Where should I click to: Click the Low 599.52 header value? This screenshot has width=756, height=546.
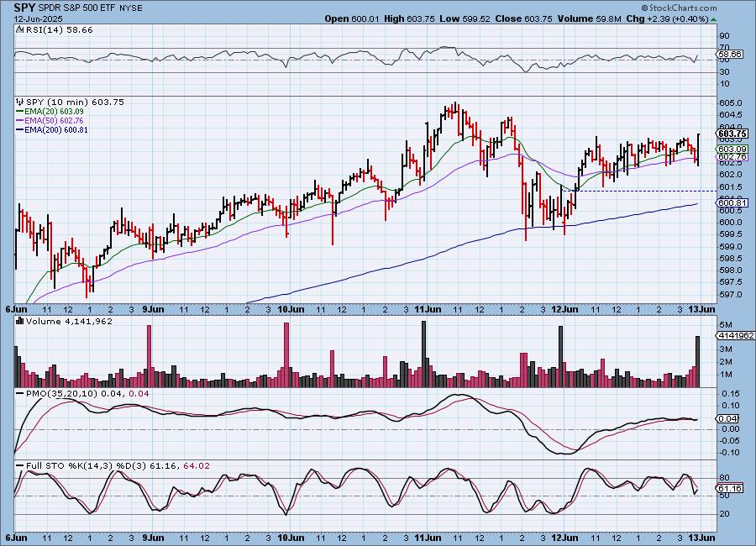[x=465, y=18]
